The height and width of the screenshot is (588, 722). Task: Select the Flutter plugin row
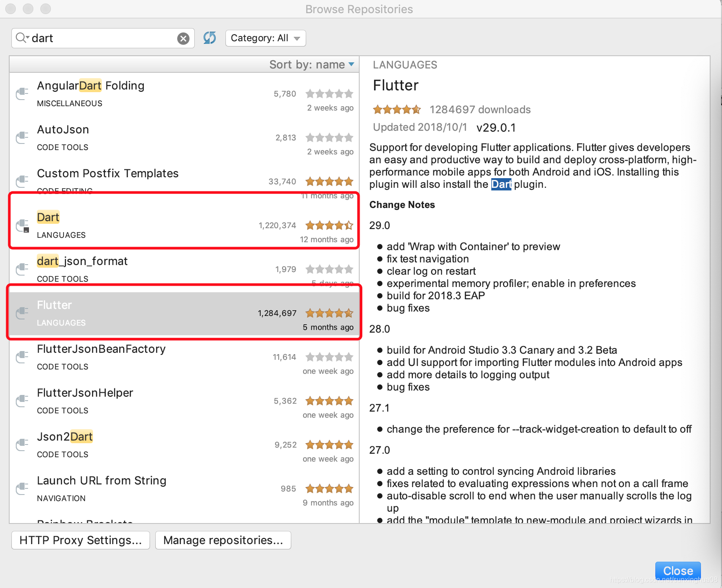[184, 314]
